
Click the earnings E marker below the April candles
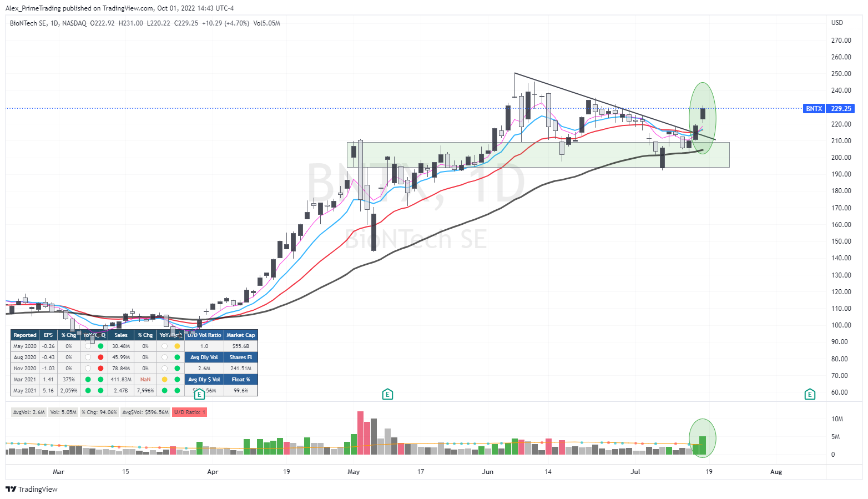pos(199,394)
